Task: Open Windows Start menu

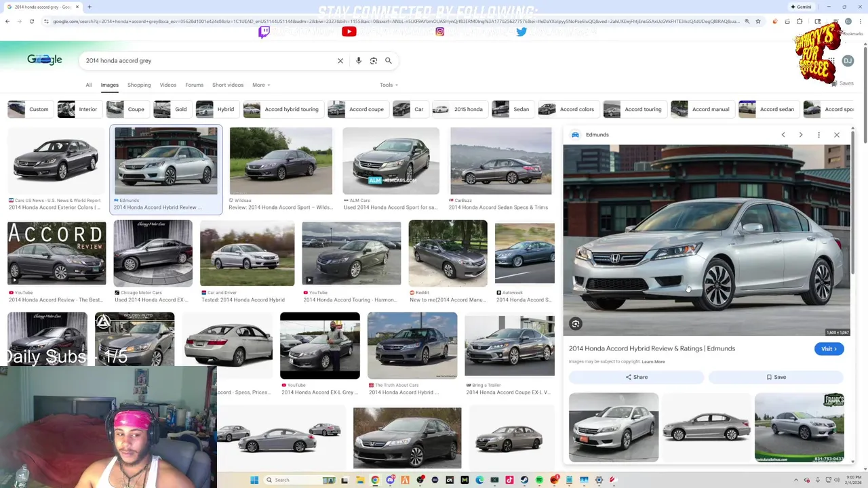Action: coord(254,480)
